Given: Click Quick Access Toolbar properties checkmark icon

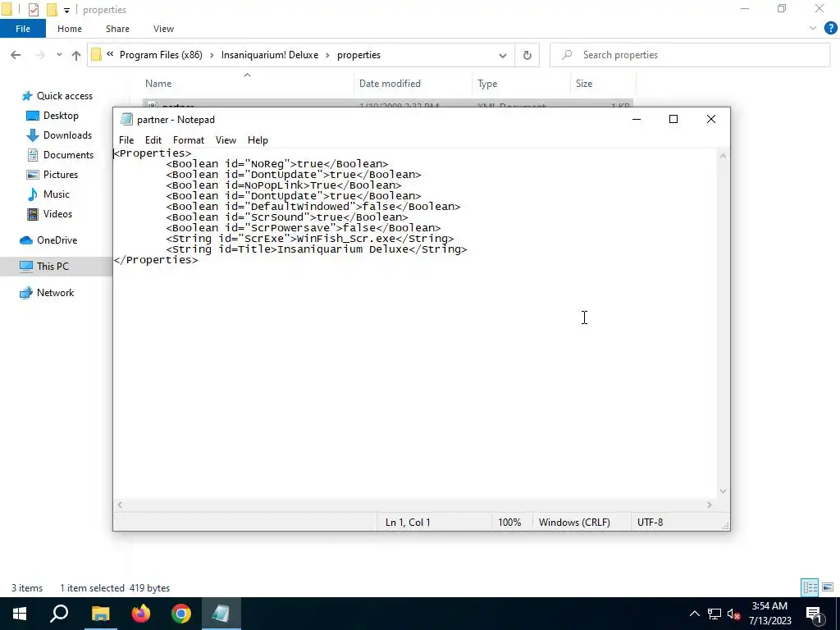Looking at the screenshot, I should pos(33,10).
